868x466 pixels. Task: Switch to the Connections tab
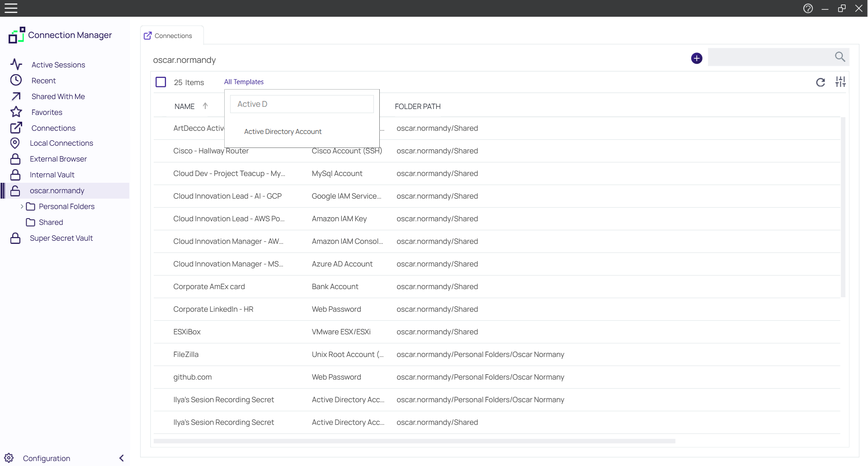coord(172,35)
